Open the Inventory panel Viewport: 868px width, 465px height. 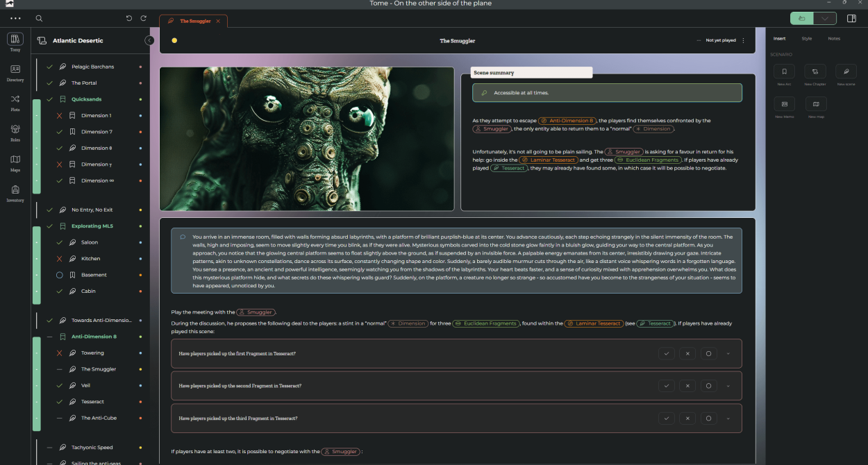point(15,192)
